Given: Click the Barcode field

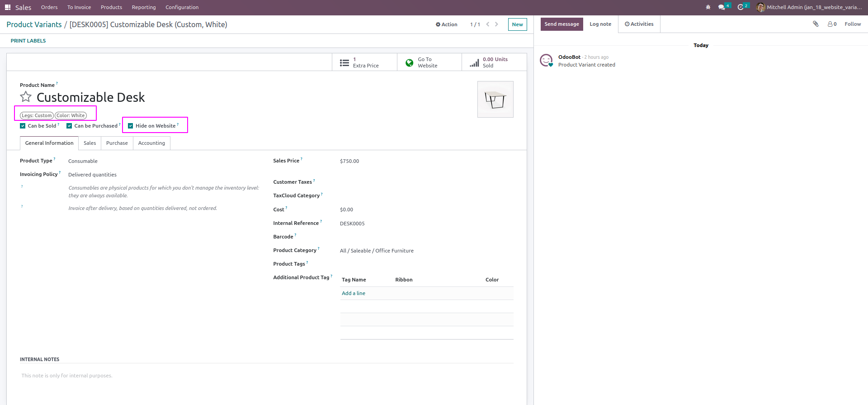Looking at the screenshot, I should click(426, 237).
